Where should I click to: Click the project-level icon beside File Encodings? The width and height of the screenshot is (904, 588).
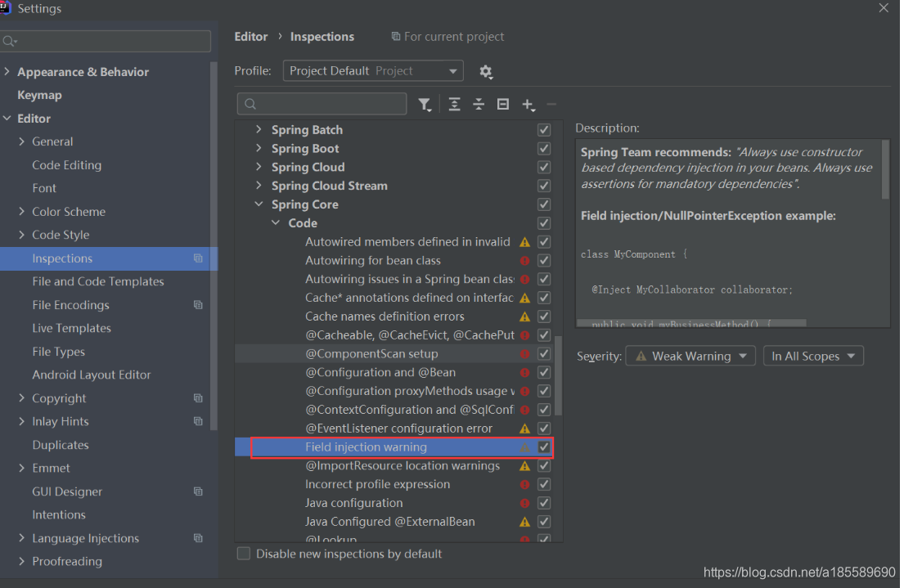(198, 304)
